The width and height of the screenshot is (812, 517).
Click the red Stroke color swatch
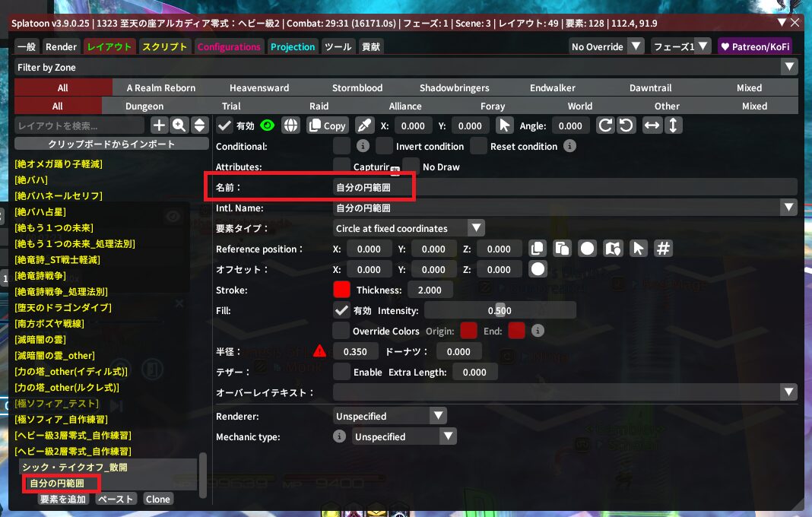(x=341, y=290)
